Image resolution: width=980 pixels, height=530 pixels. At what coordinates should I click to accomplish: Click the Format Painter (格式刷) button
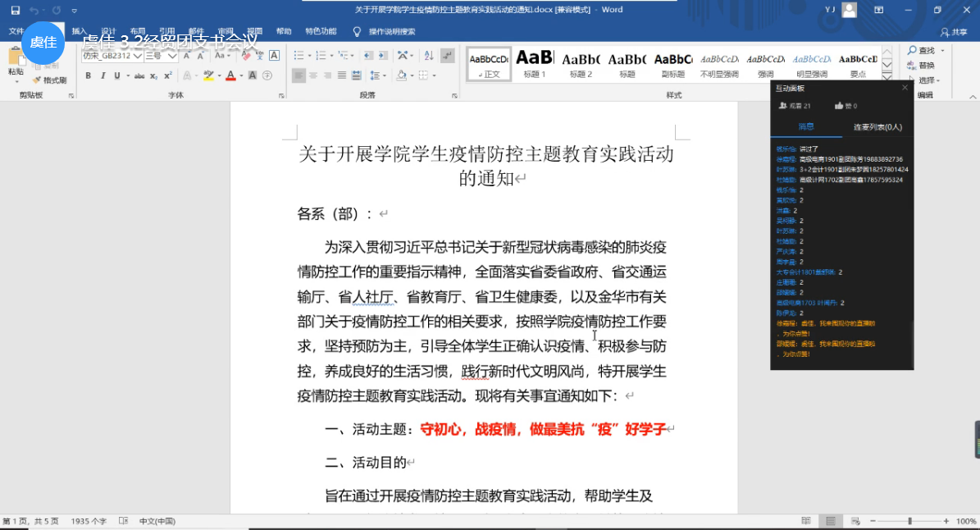pos(49,80)
